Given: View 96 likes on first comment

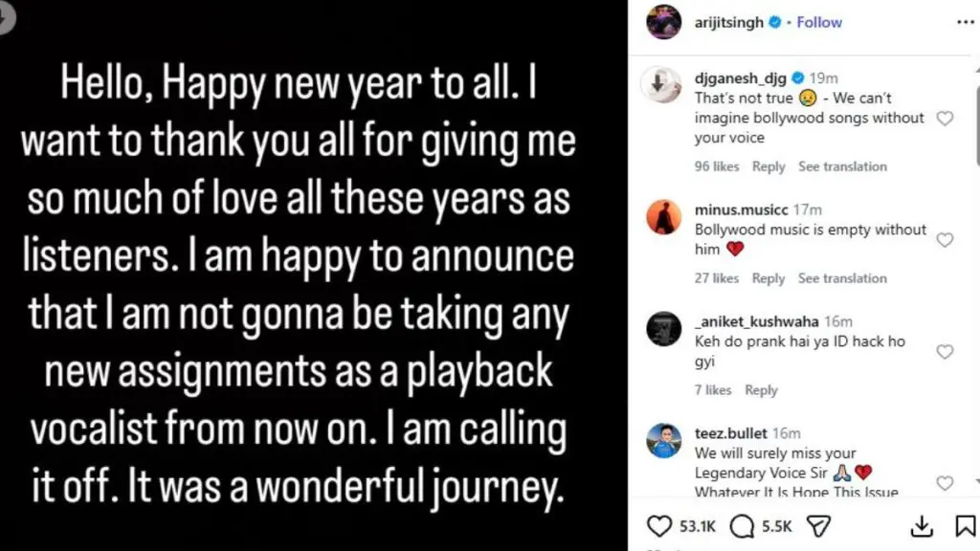Looking at the screenshot, I should click(x=717, y=166).
